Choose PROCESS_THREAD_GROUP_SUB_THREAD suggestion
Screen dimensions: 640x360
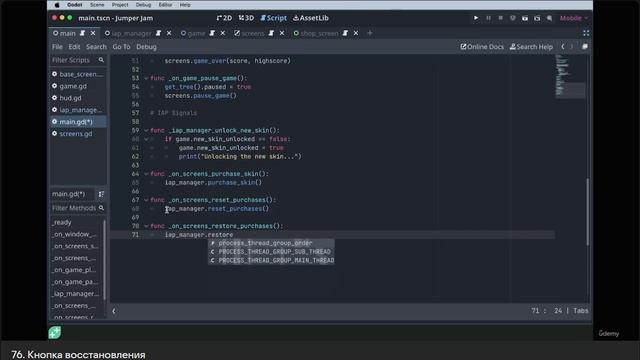click(271, 252)
